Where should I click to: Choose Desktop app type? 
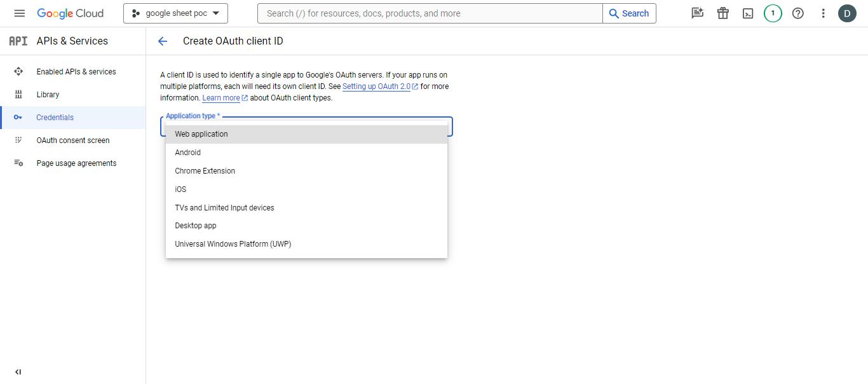[306, 226]
